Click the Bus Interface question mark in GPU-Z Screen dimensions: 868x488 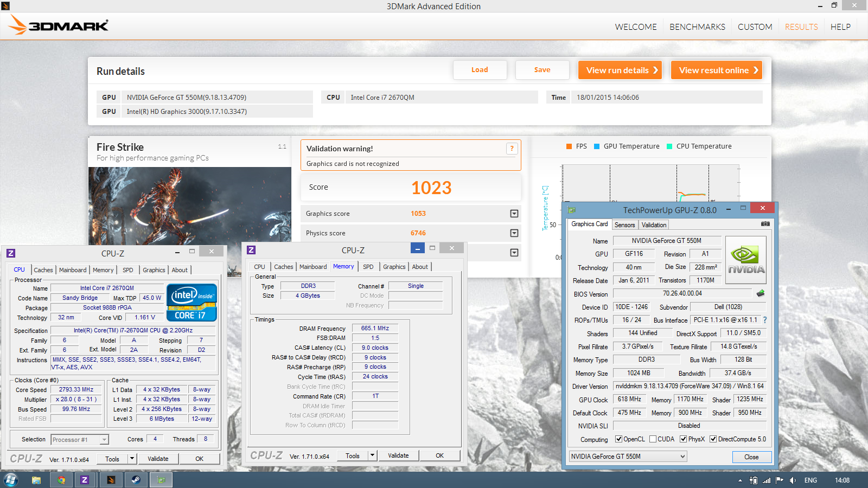pyautogui.click(x=765, y=320)
